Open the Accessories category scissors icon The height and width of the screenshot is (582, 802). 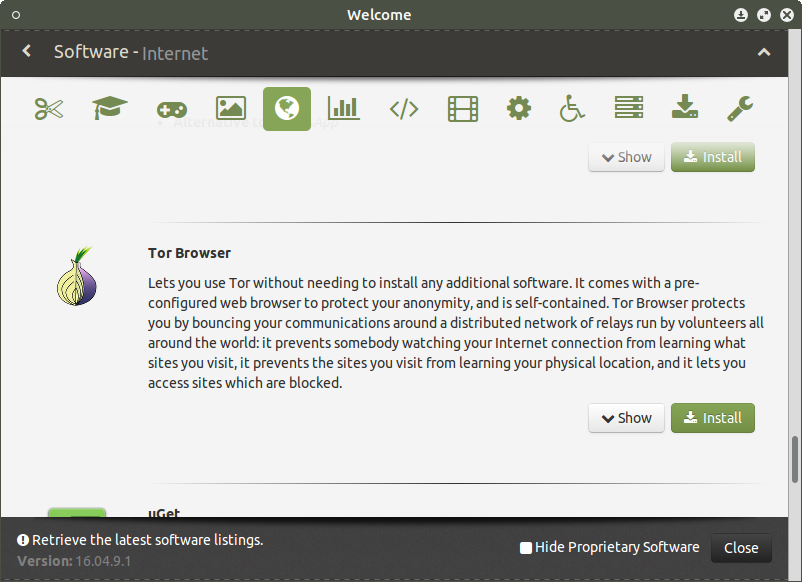(x=49, y=108)
